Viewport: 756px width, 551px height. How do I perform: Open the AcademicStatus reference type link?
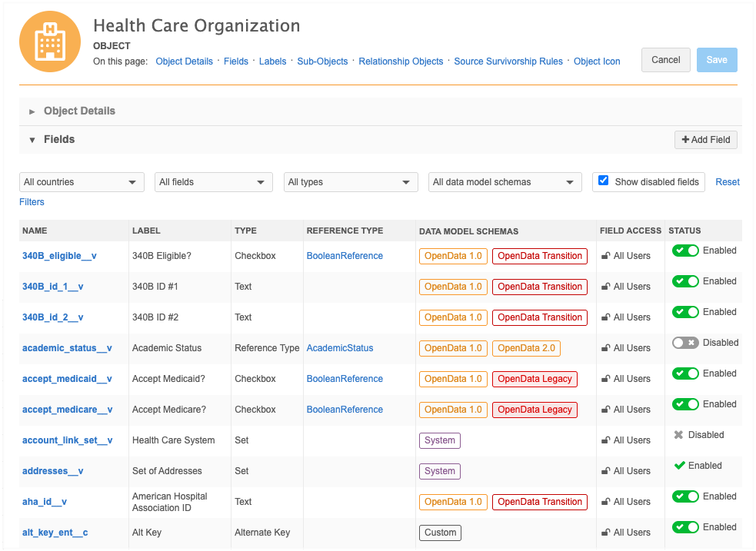click(x=339, y=348)
